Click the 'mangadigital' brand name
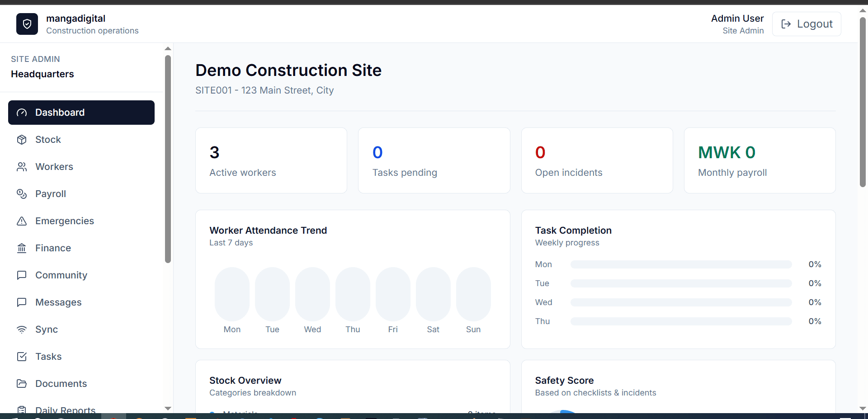This screenshot has width=868, height=419. (76, 19)
